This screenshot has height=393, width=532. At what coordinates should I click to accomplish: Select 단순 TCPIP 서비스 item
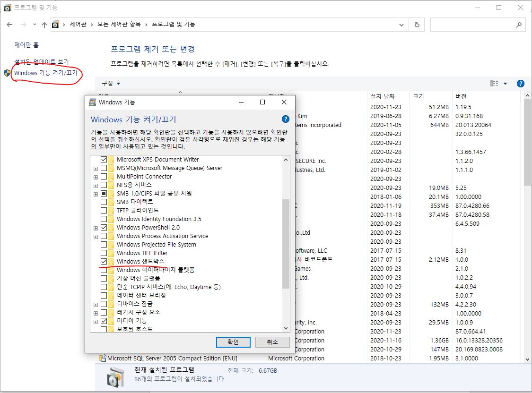coord(169,287)
